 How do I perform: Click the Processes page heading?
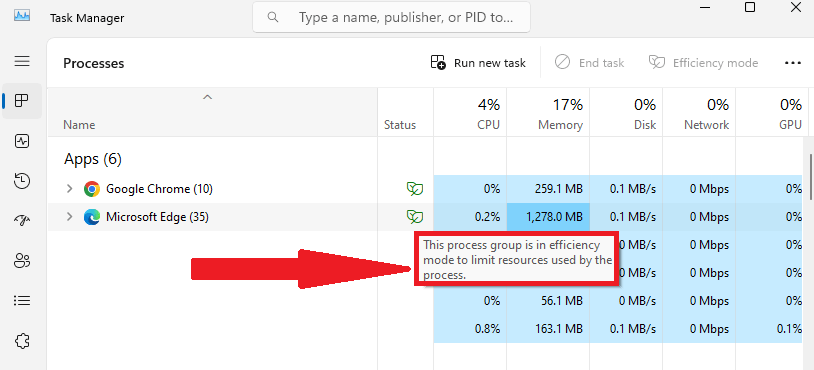click(x=93, y=63)
